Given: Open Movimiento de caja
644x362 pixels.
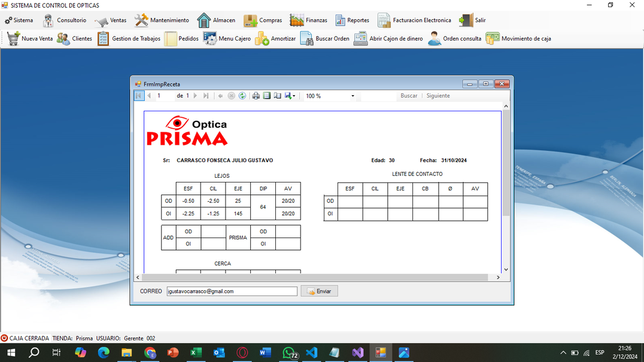Looking at the screenshot, I should [518, 38].
